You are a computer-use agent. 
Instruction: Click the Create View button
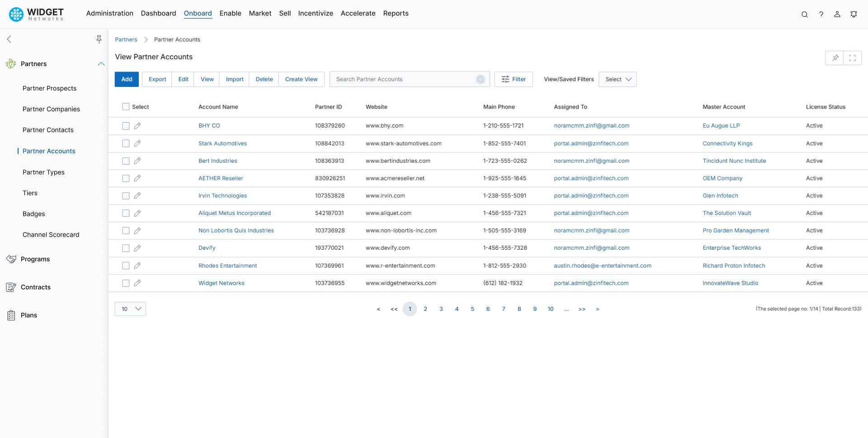301,79
